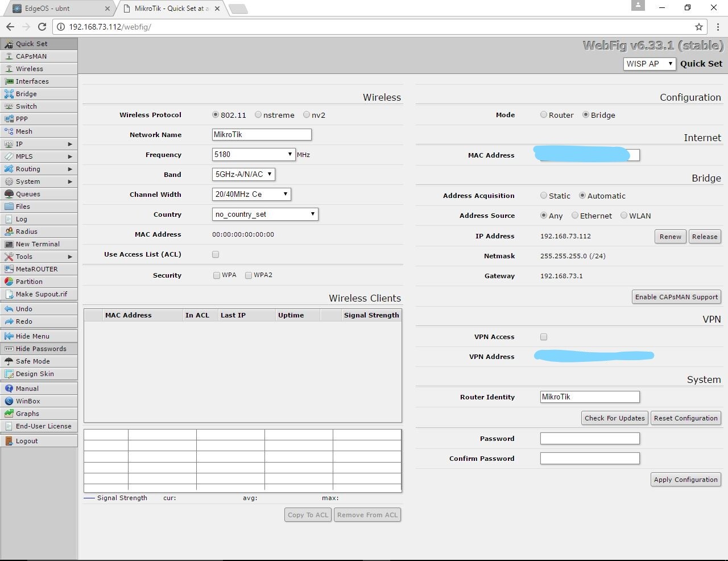Screen dimensions: 728x561
Task: Select the nv2 wireless protocol
Action: [307, 115]
